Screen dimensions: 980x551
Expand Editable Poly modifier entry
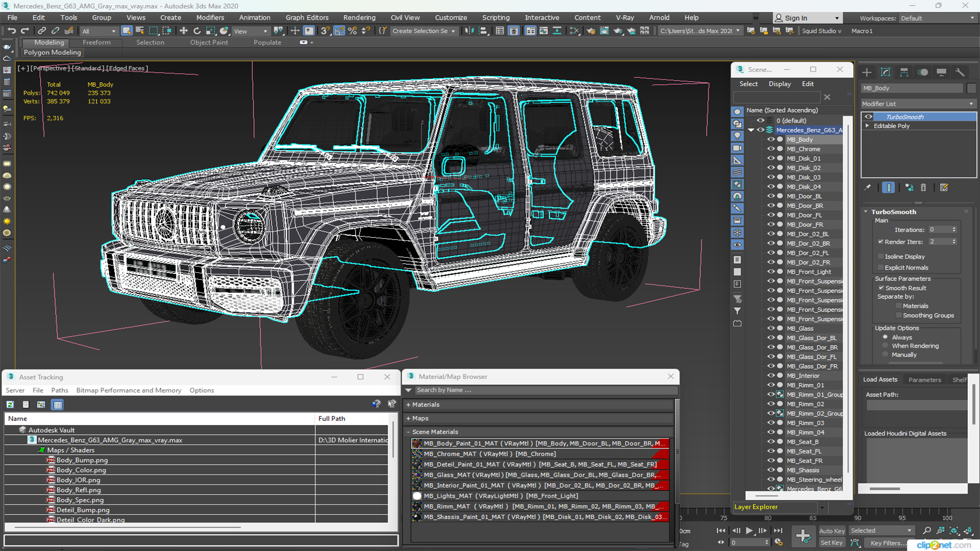click(867, 126)
